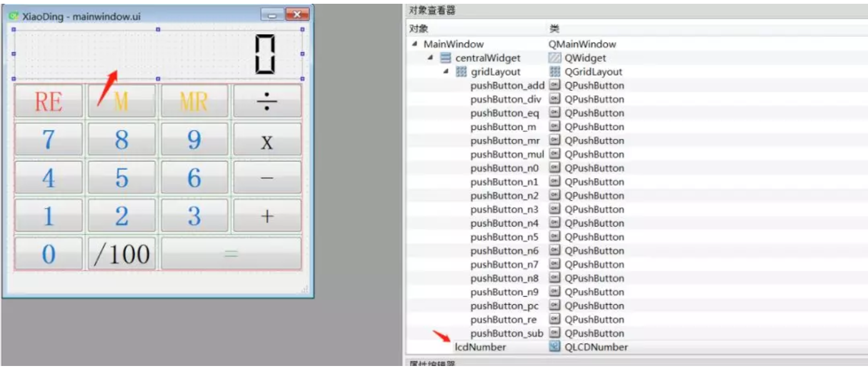Click QPushButton icon in pushButton_add row

[x=554, y=85]
